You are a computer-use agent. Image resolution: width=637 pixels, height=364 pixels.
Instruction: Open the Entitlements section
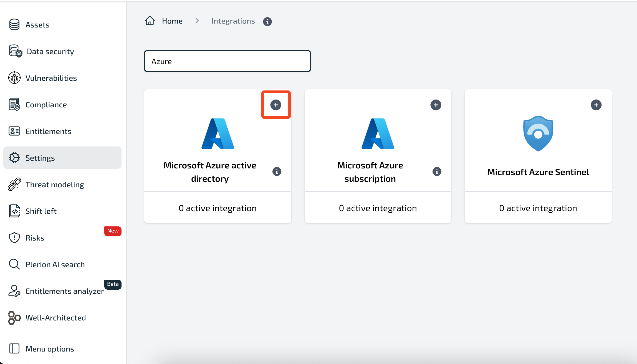(48, 131)
